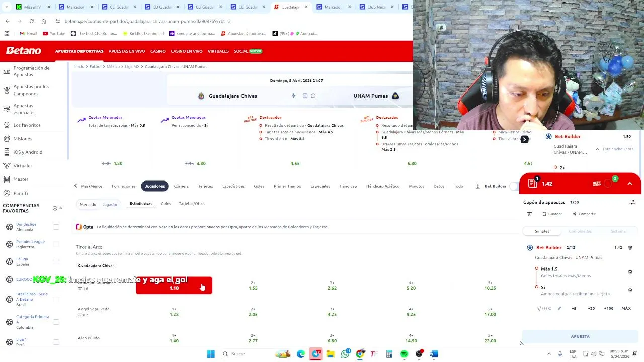Switch to the Córners market tab
The width and height of the screenshot is (644, 362).
coord(181,186)
